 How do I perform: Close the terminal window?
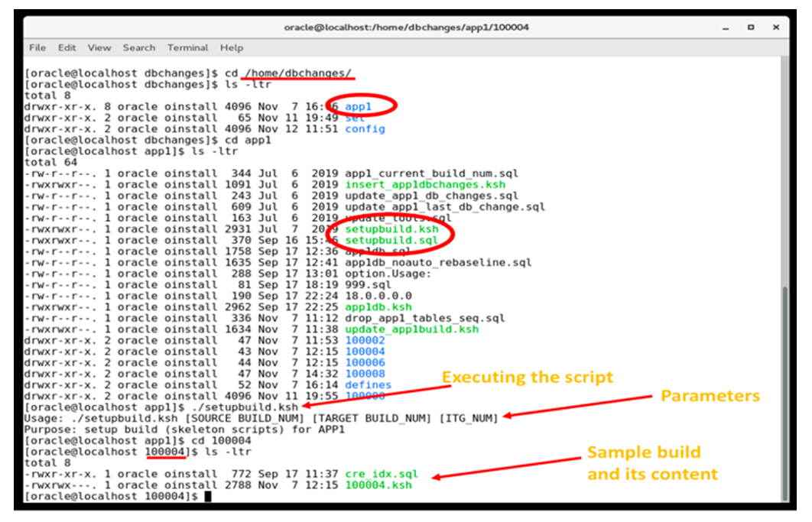[x=776, y=28]
